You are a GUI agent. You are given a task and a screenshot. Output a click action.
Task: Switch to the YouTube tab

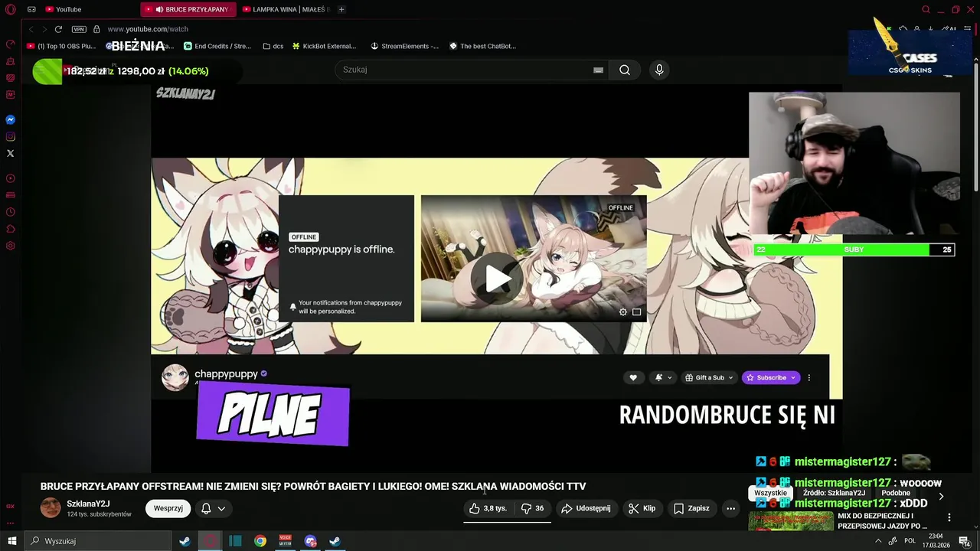pos(63,9)
